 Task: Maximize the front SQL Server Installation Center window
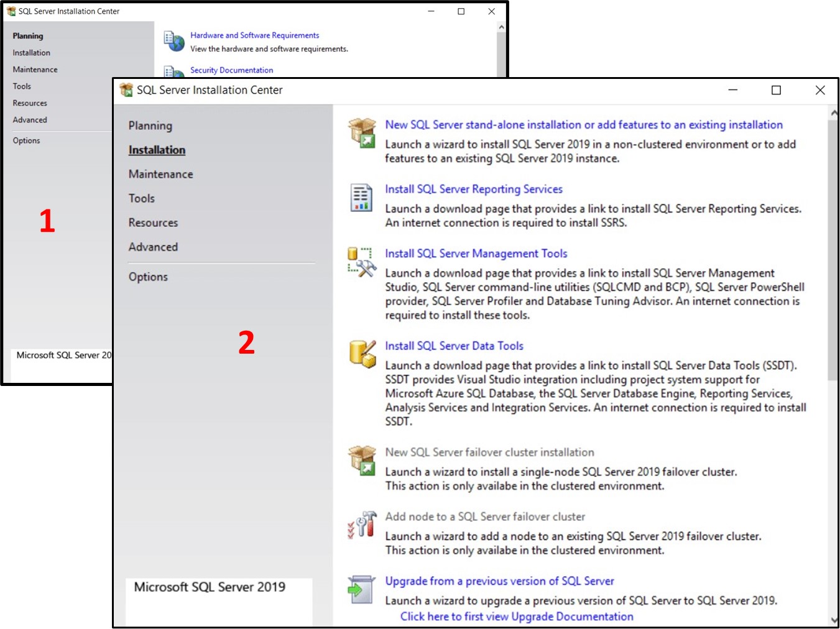pos(776,90)
